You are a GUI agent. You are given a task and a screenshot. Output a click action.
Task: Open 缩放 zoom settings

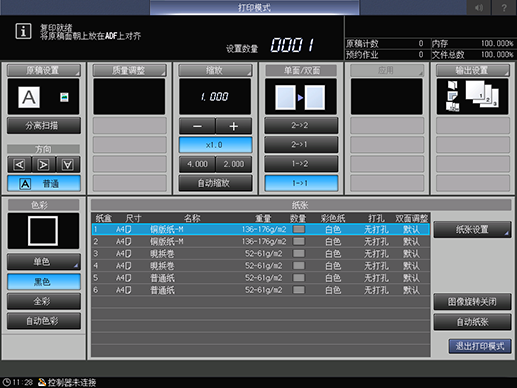(x=215, y=70)
